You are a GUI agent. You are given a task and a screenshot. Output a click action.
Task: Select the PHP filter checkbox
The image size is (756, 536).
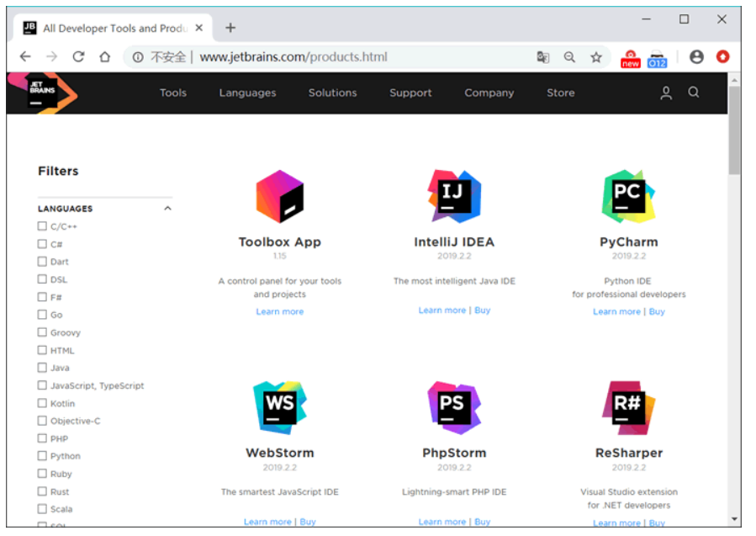(x=42, y=438)
